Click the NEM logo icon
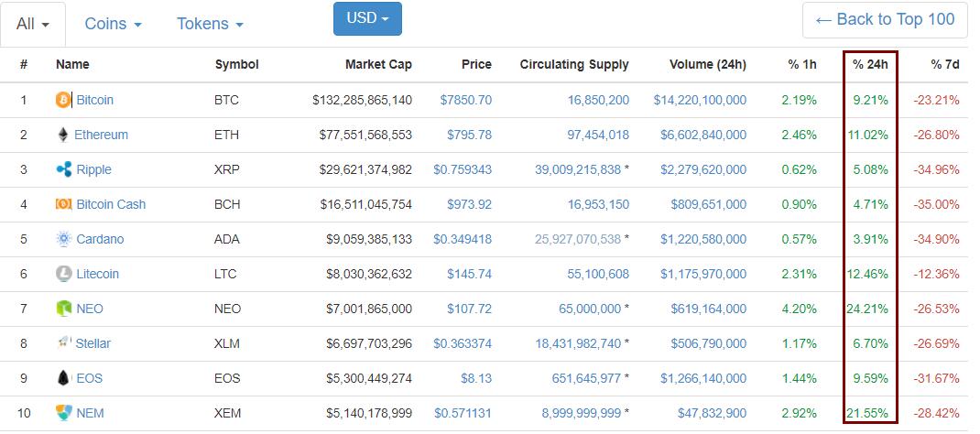The height and width of the screenshot is (434, 980). coord(63,413)
